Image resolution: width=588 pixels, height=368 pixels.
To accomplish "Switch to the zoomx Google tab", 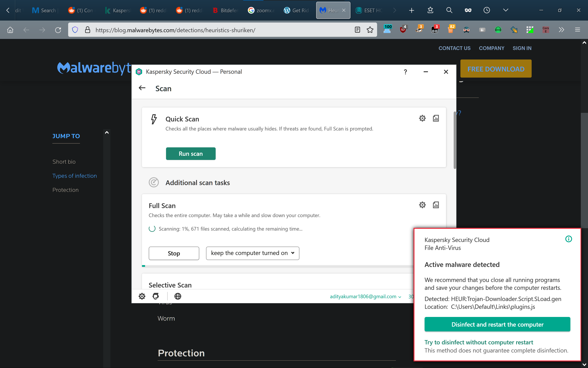I will (x=261, y=10).
